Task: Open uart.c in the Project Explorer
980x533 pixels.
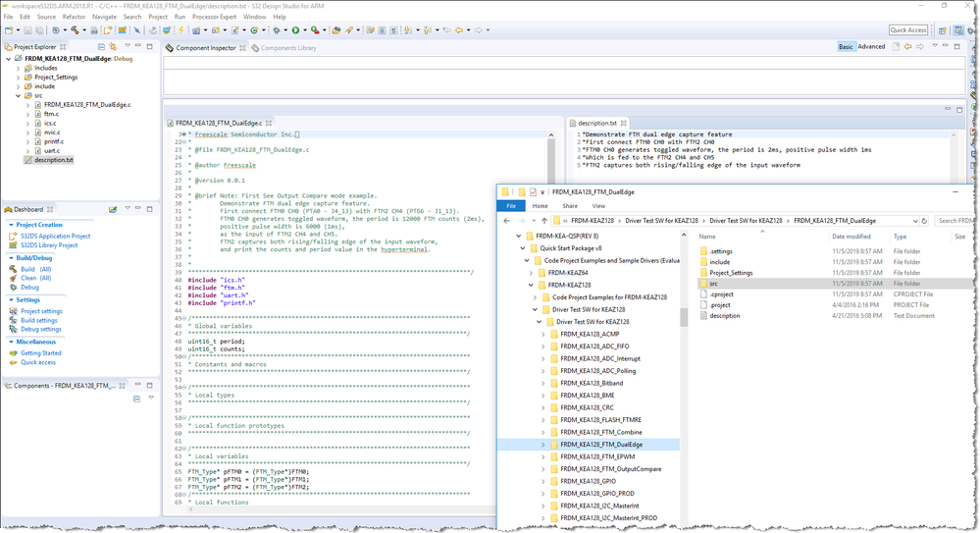Action: point(52,150)
